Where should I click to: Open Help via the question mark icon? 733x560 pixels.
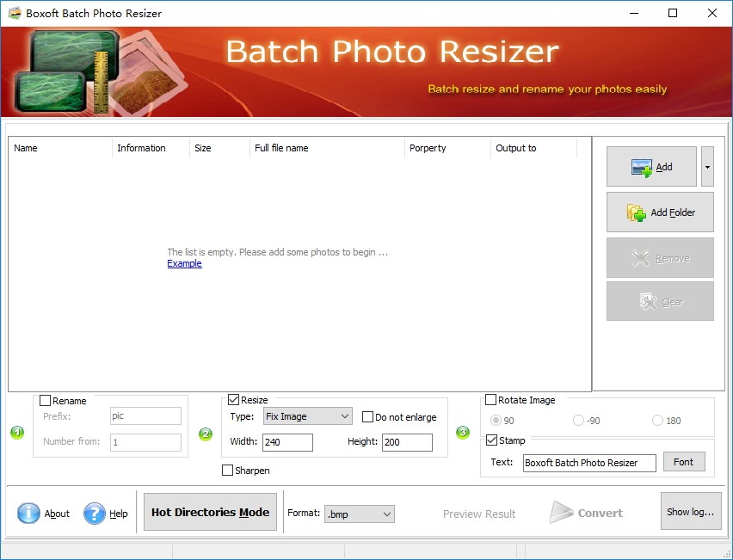(95, 513)
